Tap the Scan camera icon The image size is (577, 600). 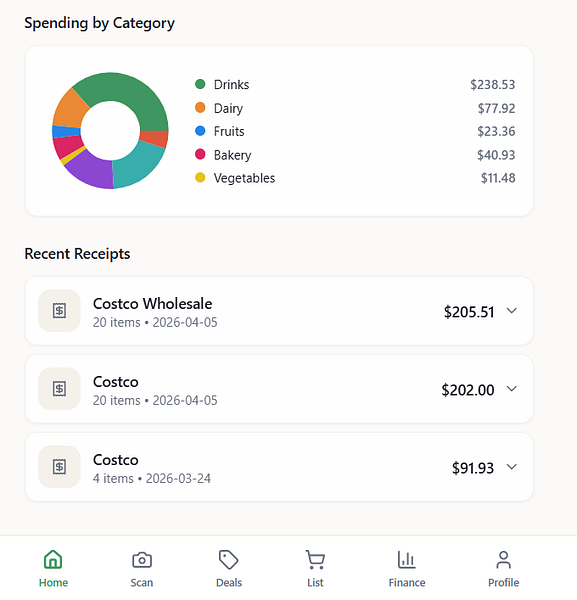point(142,560)
